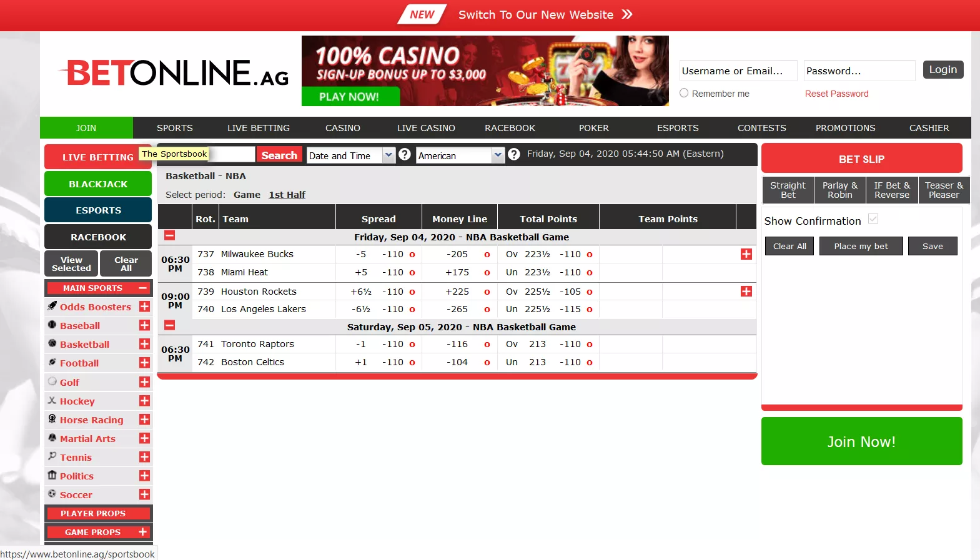This screenshot has width=980, height=560.
Task: Click the arrows icon in Switch To Our New Website banner
Action: [627, 14]
